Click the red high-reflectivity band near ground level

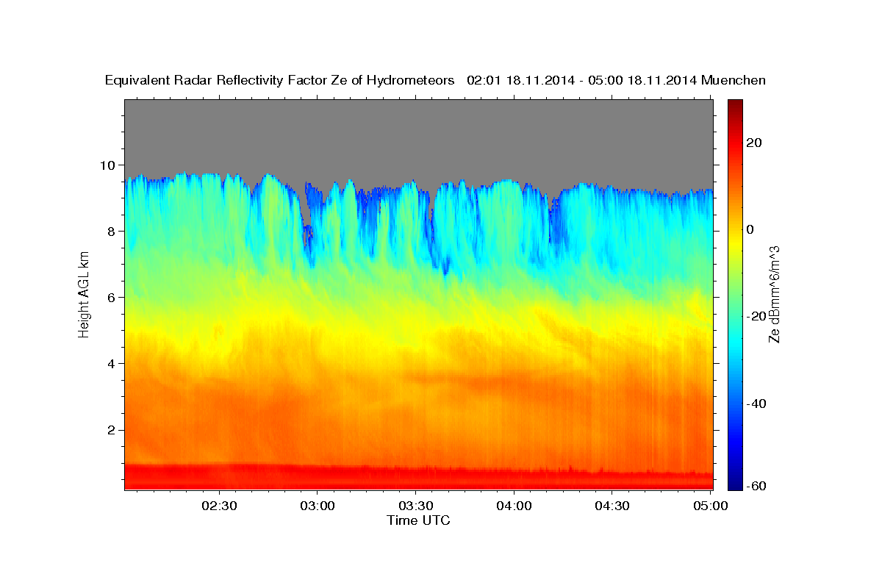pyautogui.click(x=418, y=478)
